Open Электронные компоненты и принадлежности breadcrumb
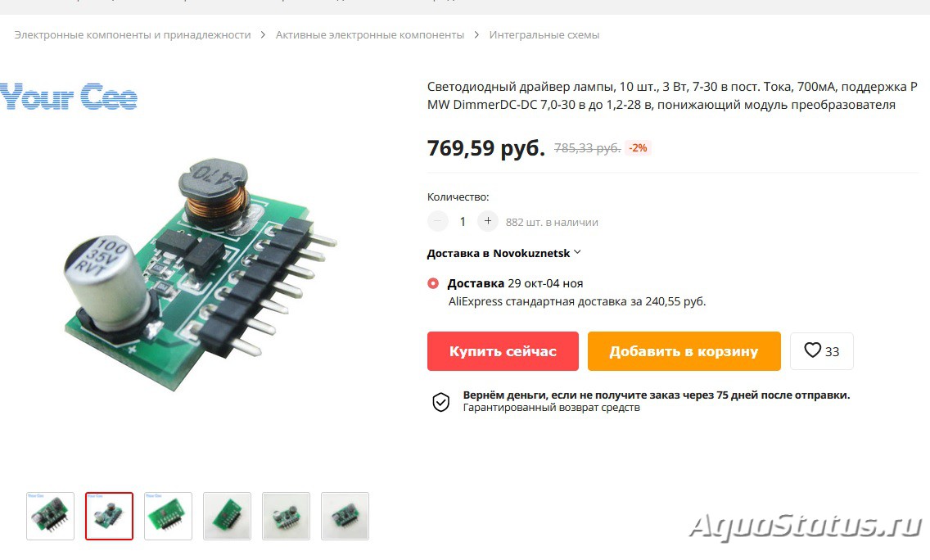930x560 pixels. [133, 35]
